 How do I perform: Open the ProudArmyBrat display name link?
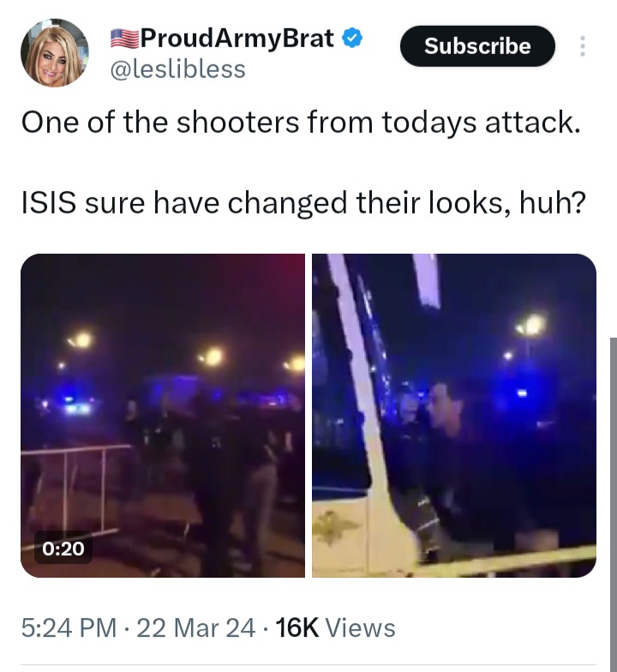click(x=237, y=39)
